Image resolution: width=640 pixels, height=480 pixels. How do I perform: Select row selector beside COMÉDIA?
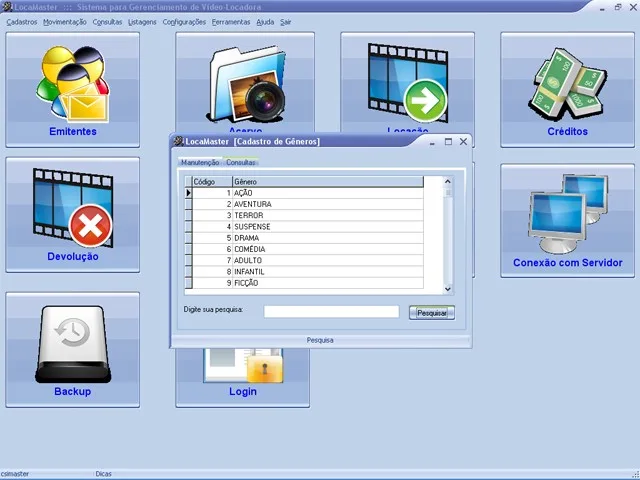tap(188, 249)
